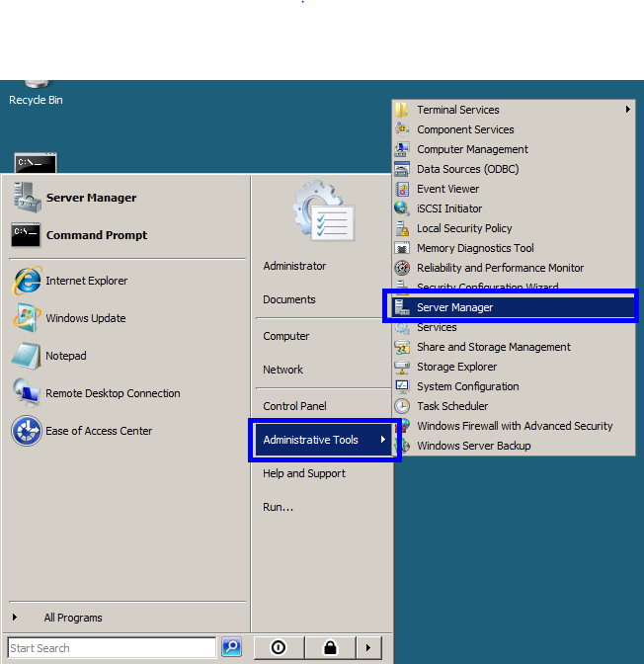Click the Windows Server Backup icon

[x=402, y=446]
